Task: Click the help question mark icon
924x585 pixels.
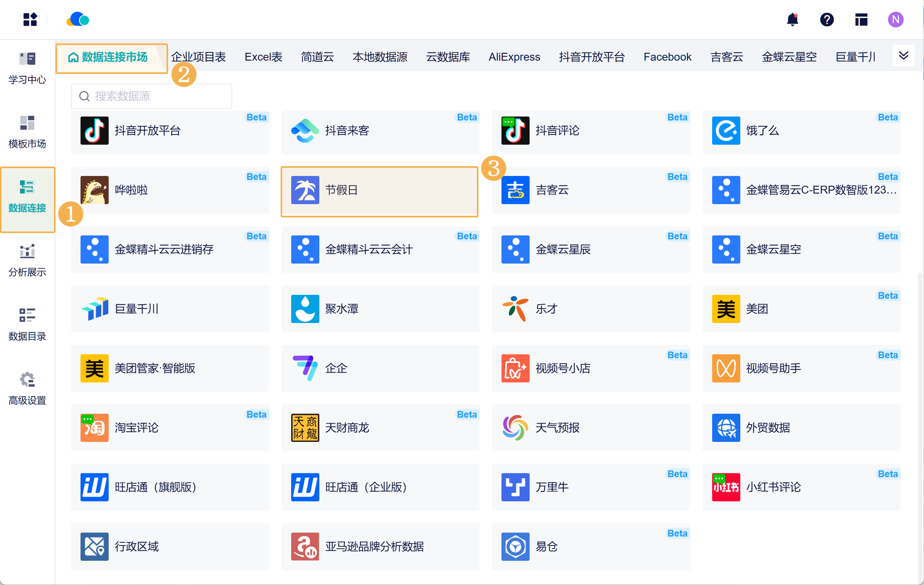Action: (827, 20)
